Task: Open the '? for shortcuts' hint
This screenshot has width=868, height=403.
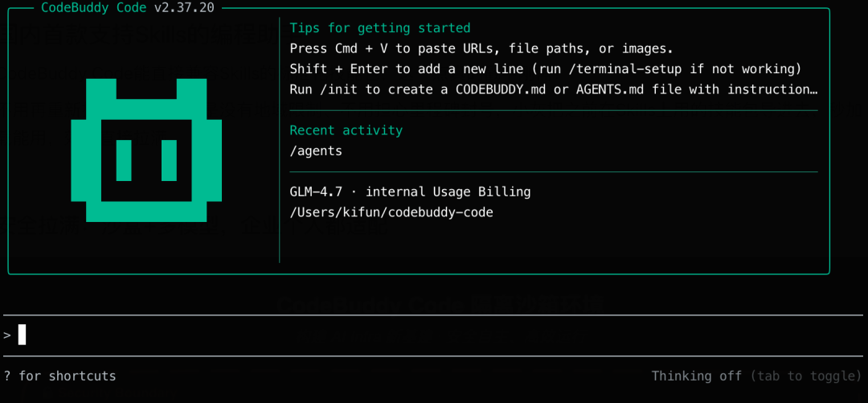Action: [x=60, y=376]
